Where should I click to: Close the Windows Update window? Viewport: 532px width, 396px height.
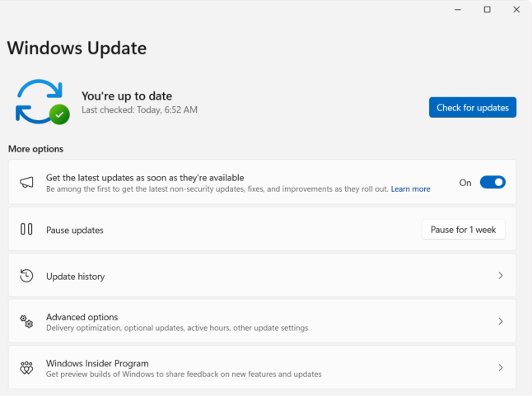(516, 10)
